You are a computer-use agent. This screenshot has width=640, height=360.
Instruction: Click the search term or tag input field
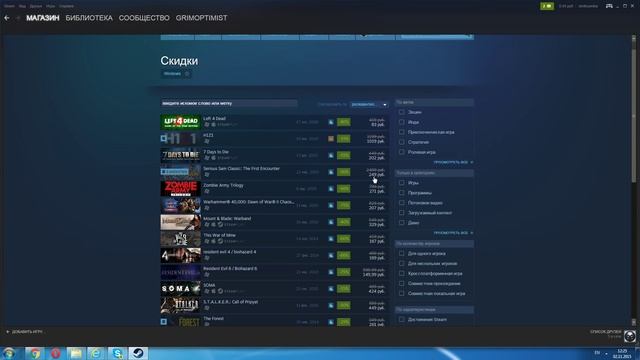tap(229, 104)
